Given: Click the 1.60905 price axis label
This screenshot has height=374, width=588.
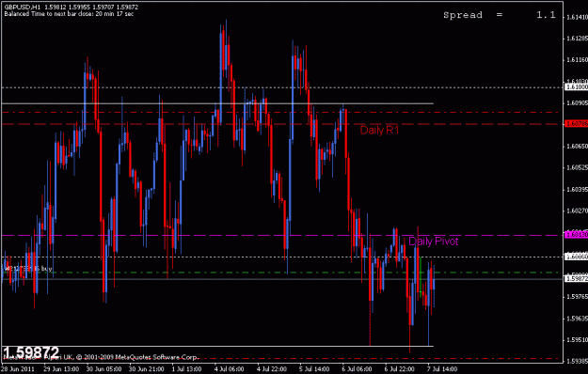Looking at the screenshot, I should [577, 103].
